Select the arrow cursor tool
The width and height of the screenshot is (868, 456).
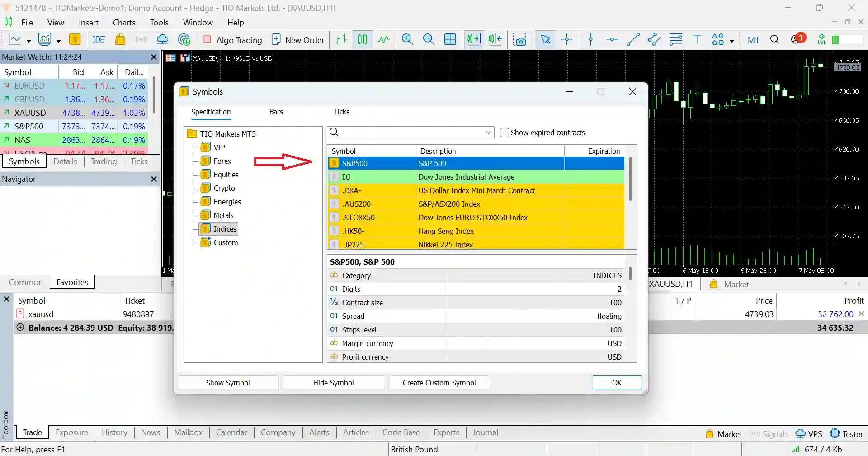(546, 40)
